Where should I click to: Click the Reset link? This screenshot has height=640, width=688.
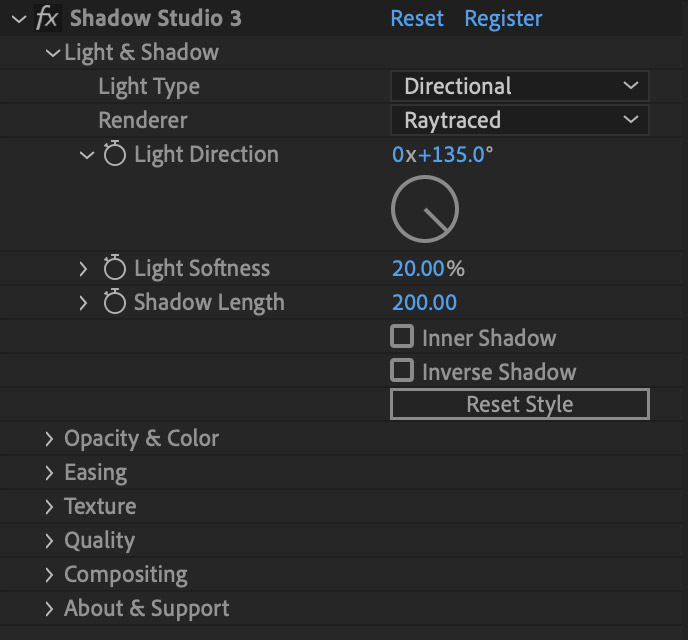pyautogui.click(x=417, y=19)
